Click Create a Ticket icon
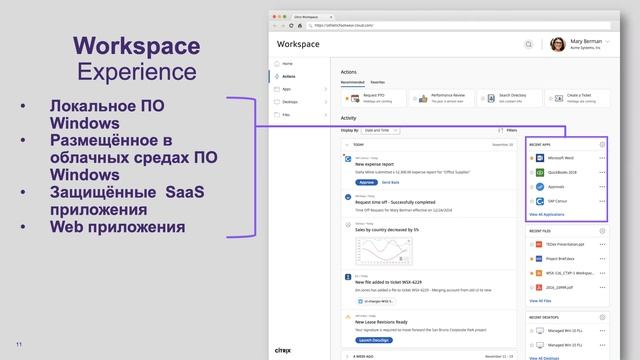Screen dimensions: 640x360 [559, 98]
